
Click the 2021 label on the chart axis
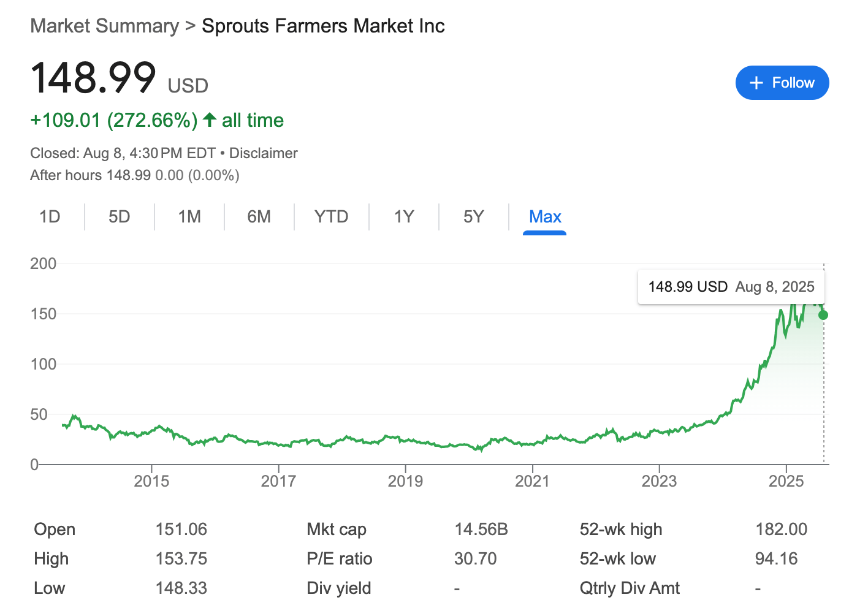(532, 481)
